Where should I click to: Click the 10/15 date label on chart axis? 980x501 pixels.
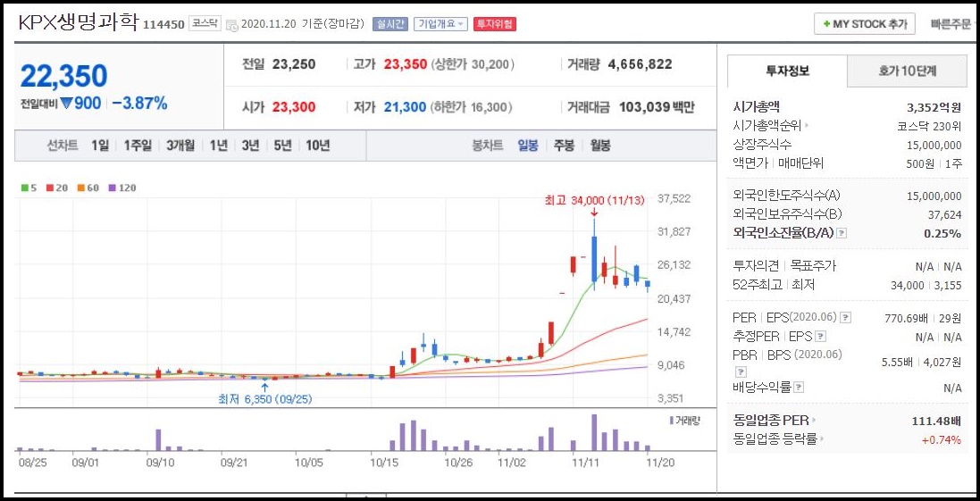(x=385, y=463)
